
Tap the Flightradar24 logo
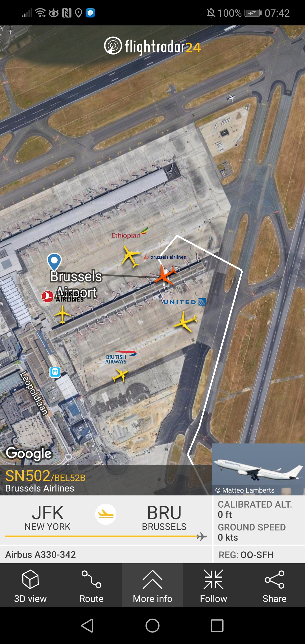(x=152, y=46)
